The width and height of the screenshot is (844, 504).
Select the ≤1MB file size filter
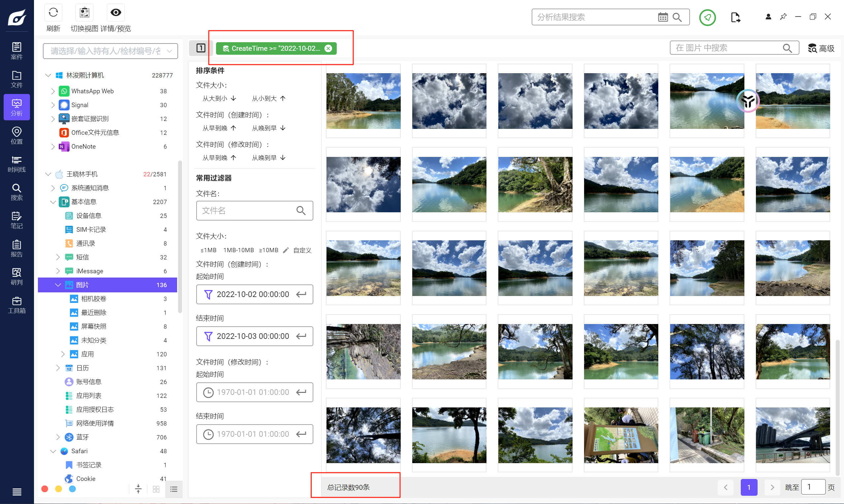click(208, 250)
